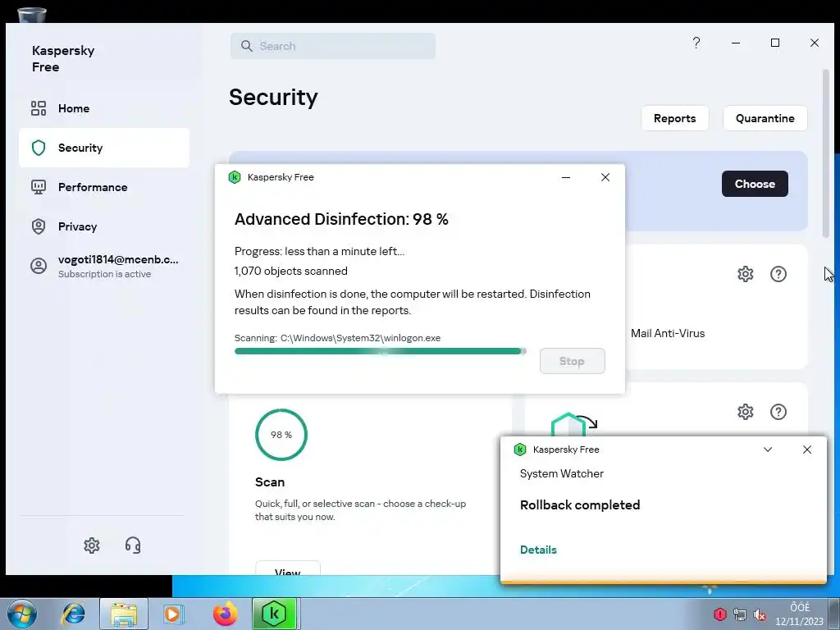This screenshot has height=630, width=840.
Task: Click the 98 % scan progress circle
Action: (x=281, y=435)
